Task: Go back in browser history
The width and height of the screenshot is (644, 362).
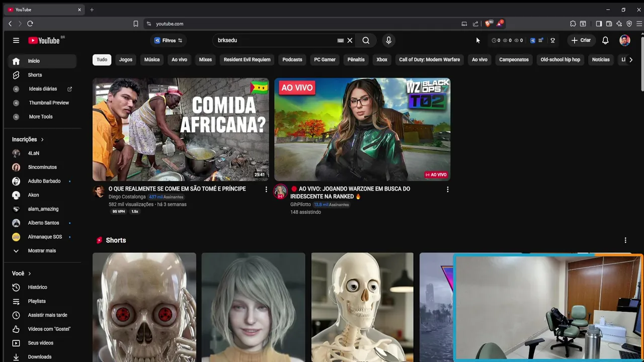Action: pyautogui.click(x=10, y=24)
